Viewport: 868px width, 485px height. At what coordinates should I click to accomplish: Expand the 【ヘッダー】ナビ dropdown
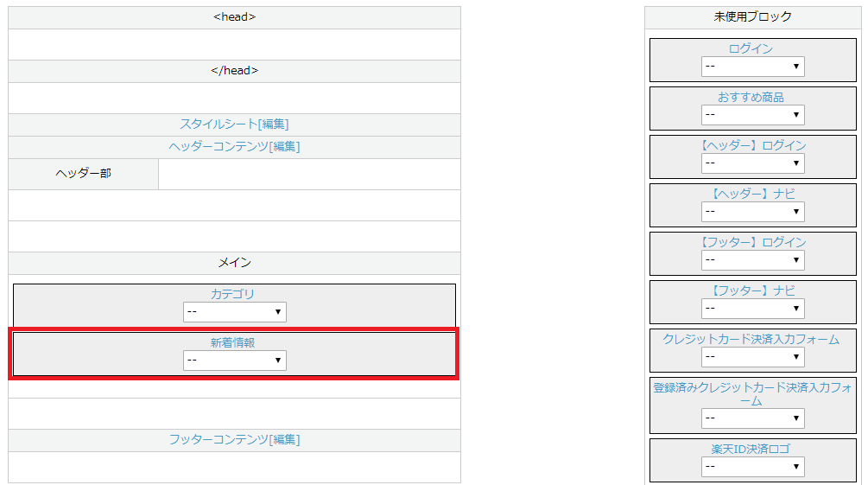click(752, 212)
